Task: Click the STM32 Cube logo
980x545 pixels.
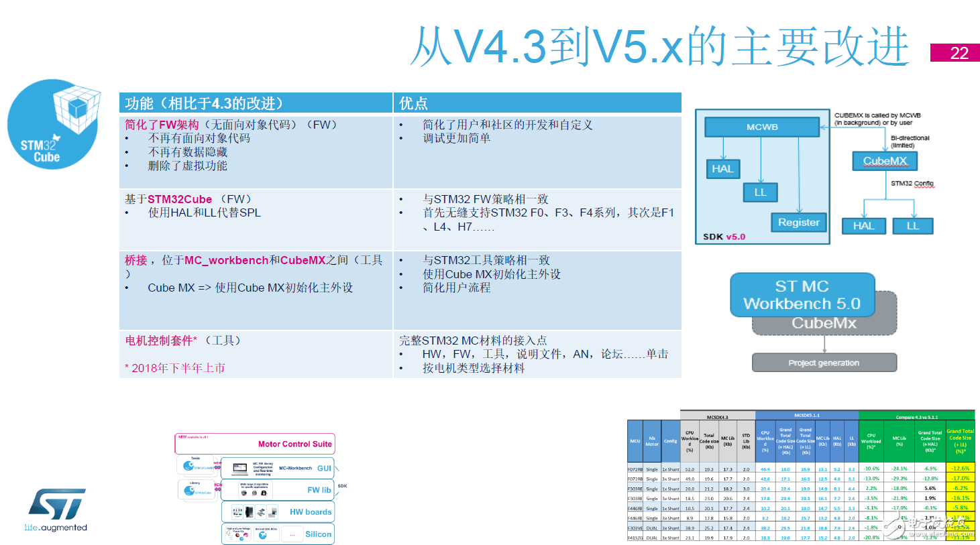Action: pos(52,125)
